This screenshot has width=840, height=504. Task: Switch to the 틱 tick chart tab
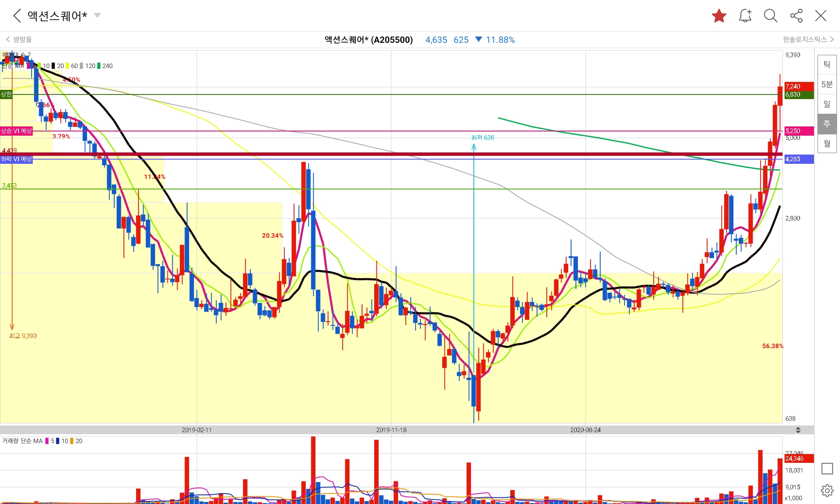[827, 65]
